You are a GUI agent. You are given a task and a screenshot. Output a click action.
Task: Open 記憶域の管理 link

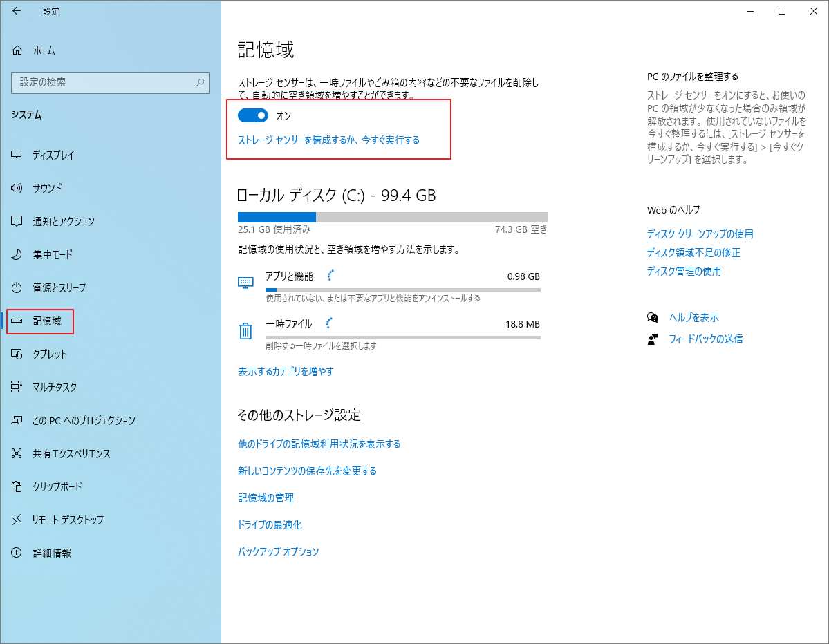coord(266,498)
